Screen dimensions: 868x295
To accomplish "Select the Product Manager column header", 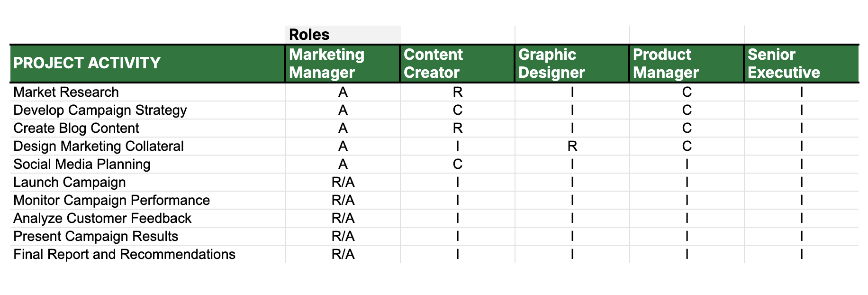I will pyautogui.click(x=666, y=64).
